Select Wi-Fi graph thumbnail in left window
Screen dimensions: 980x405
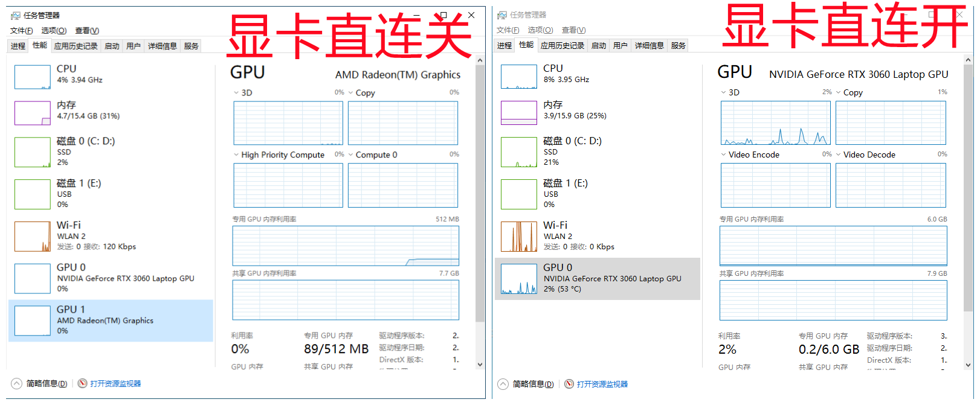coord(33,236)
